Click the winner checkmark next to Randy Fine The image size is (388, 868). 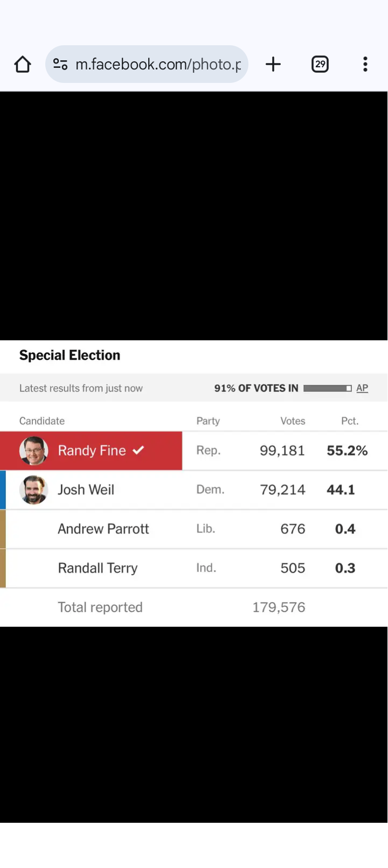pyautogui.click(x=138, y=450)
